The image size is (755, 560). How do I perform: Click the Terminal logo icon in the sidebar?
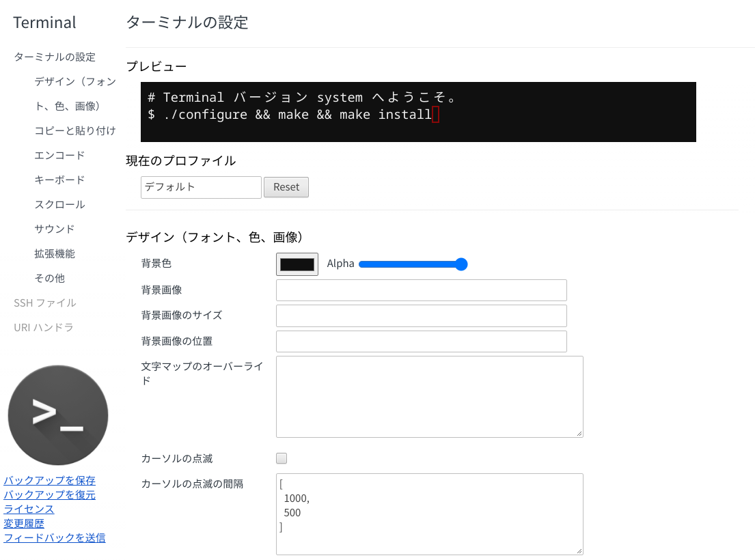coord(58,415)
